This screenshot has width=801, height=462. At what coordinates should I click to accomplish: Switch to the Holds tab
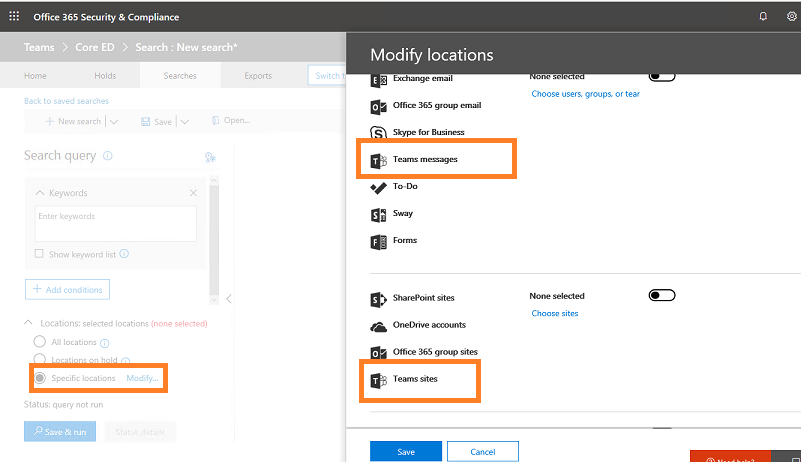tap(105, 76)
